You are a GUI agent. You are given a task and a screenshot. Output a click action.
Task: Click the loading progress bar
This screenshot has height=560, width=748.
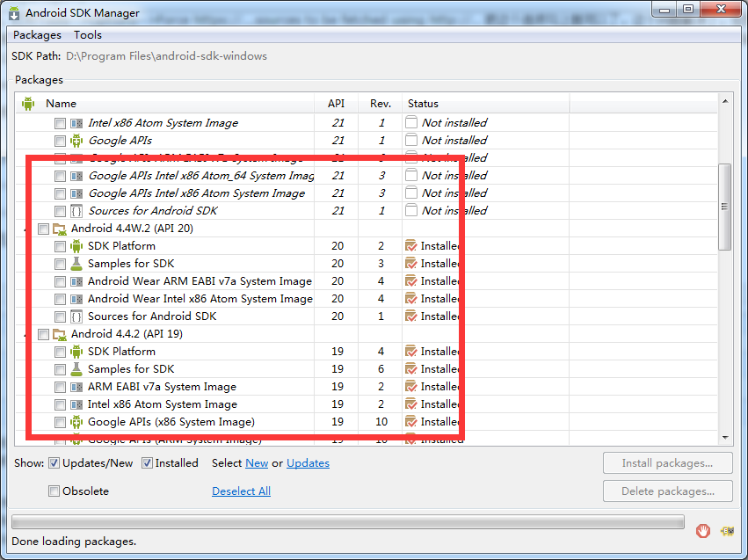pos(348,521)
